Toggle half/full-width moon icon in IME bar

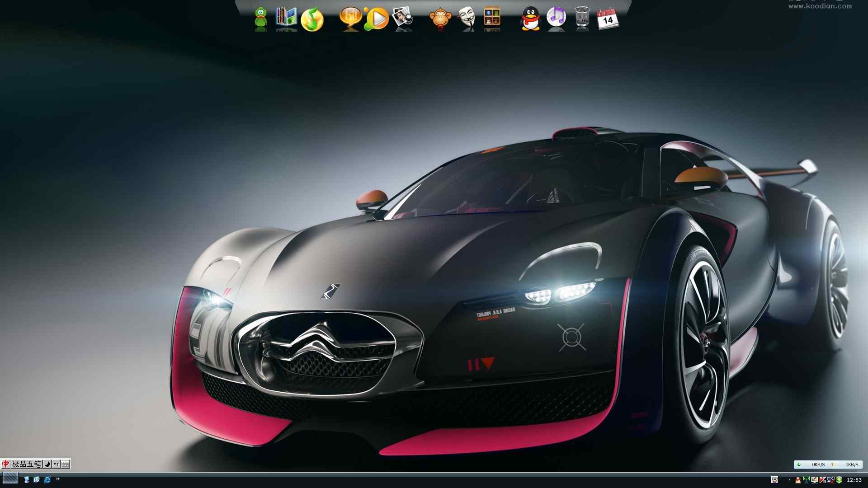(x=47, y=464)
